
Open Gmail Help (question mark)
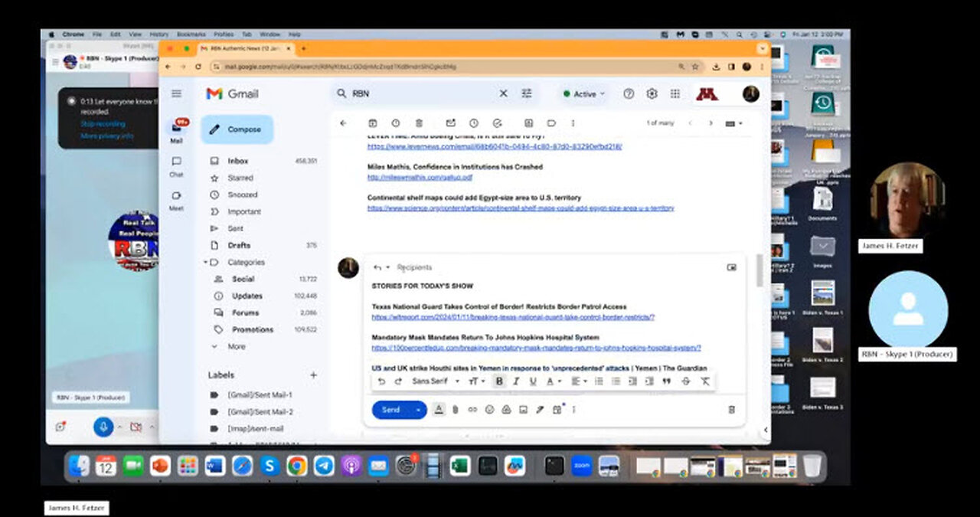(x=629, y=93)
